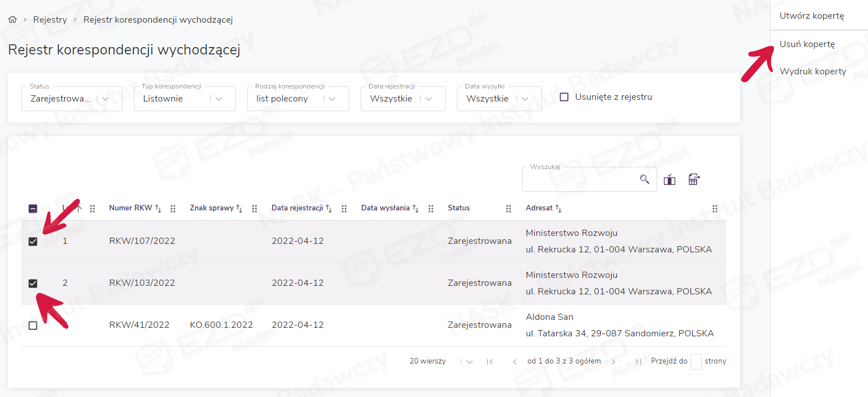The width and height of the screenshot is (868, 397).
Task: Click the column chooser icon beside search
Action: [x=670, y=180]
